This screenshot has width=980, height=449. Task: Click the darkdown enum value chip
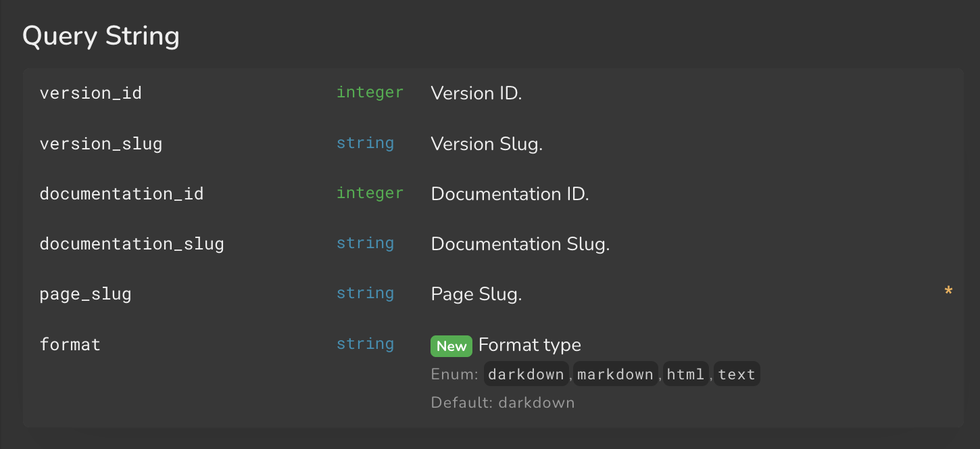point(526,374)
